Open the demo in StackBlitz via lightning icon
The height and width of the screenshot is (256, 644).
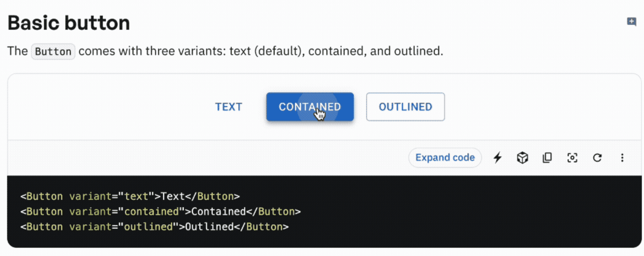point(498,157)
